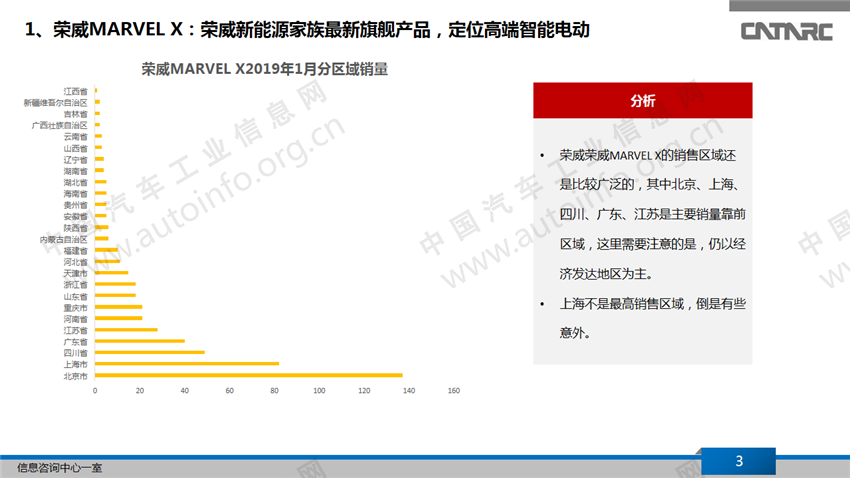Select the 河南省 sales bar
Image resolution: width=850 pixels, height=478 pixels.
[x=119, y=318]
